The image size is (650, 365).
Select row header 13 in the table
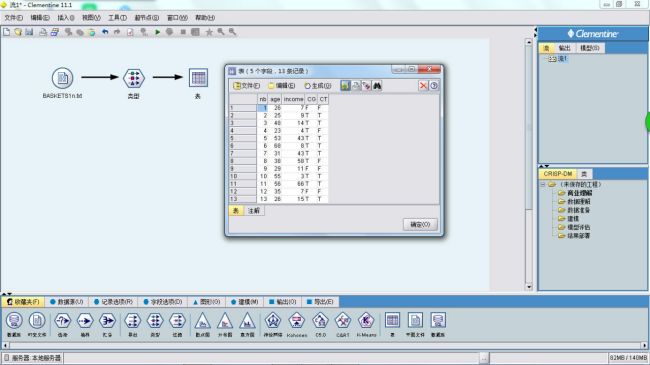point(243,199)
